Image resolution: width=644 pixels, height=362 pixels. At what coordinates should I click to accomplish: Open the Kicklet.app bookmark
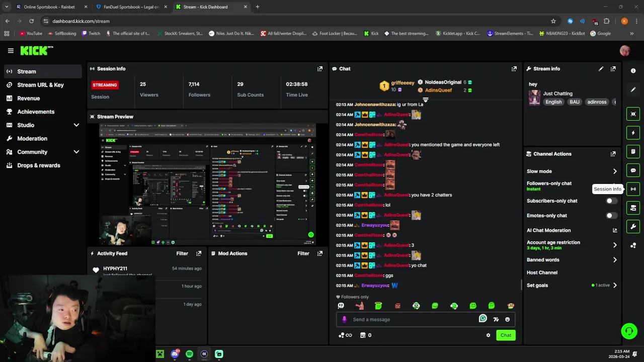coord(458,34)
